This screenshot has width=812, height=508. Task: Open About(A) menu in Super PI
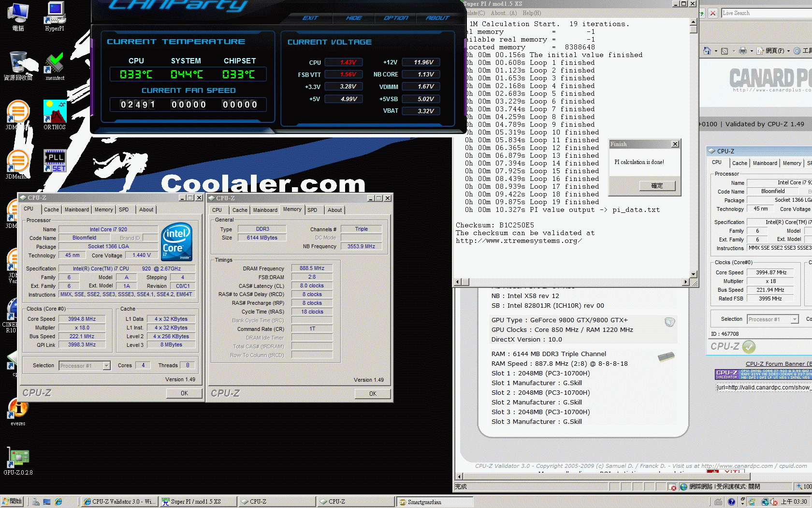pos(504,13)
